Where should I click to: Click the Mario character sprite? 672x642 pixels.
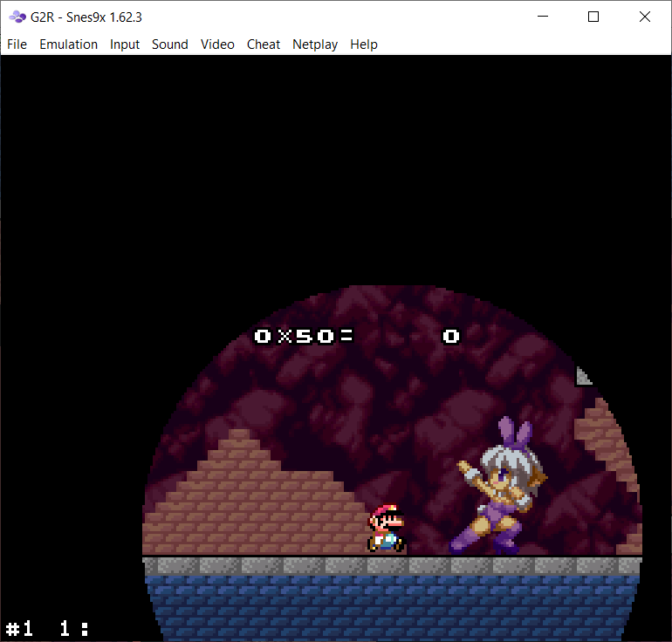click(x=387, y=528)
